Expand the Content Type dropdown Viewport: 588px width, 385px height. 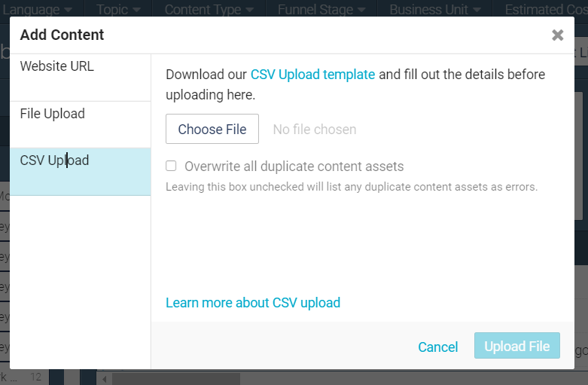tap(209, 10)
